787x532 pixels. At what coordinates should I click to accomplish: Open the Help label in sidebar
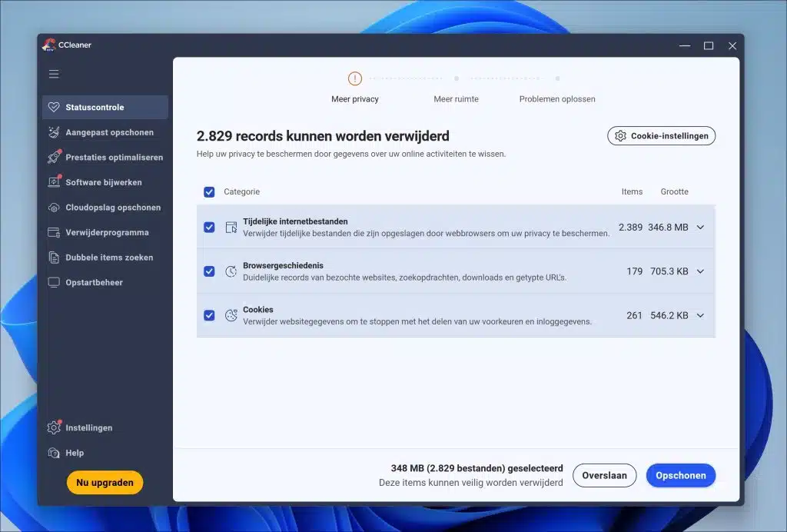tap(75, 453)
